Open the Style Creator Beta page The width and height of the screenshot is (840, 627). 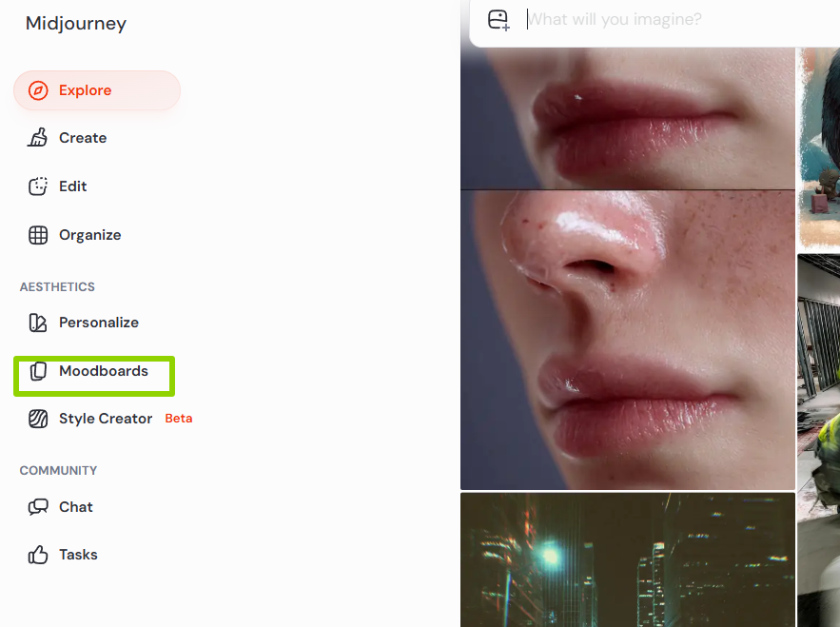(x=106, y=419)
